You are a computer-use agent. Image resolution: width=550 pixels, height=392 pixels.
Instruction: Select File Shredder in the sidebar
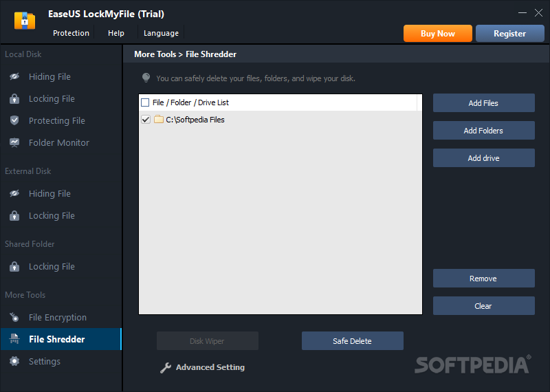pyautogui.click(x=61, y=339)
